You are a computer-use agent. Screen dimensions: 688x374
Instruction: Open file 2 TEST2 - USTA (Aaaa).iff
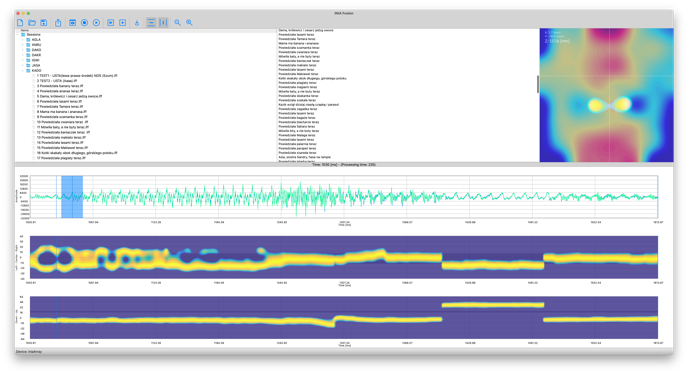tap(57, 81)
